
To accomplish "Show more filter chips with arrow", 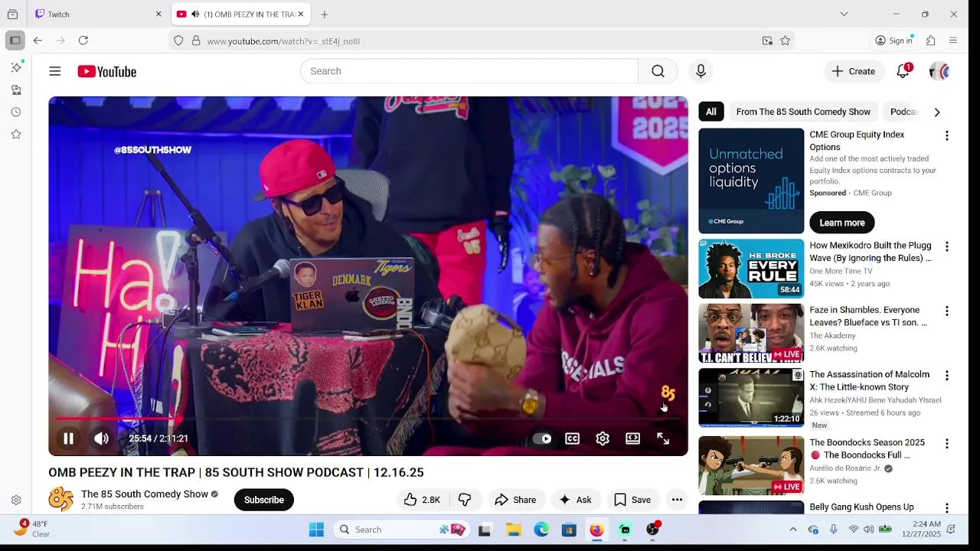I will (x=937, y=112).
